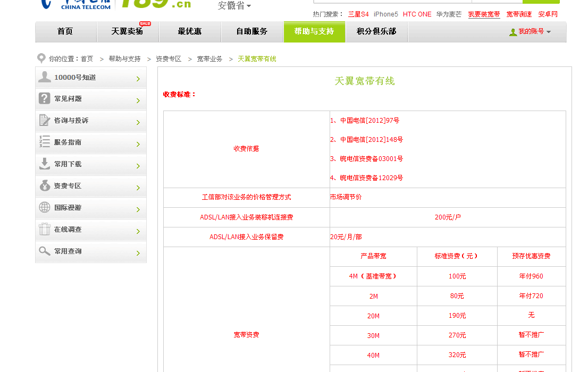
Task: Open the 最优惠 nav tab
Action: click(x=190, y=31)
